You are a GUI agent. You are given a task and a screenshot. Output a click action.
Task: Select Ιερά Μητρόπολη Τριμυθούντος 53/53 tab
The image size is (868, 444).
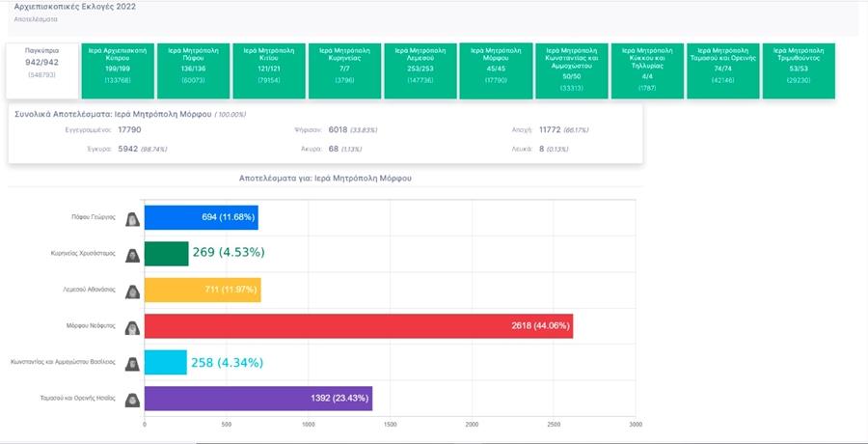coord(799,71)
